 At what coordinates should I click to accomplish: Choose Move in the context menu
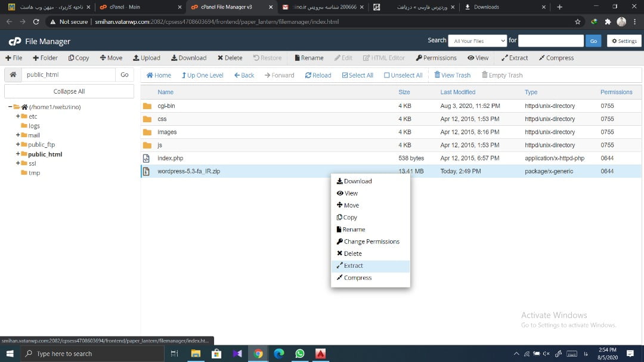pyautogui.click(x=370, y=205)
